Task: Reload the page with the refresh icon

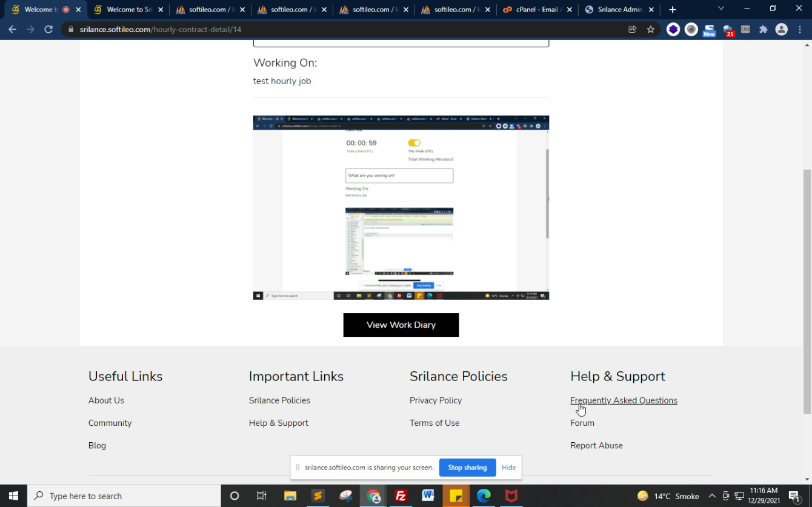Action: click(x=48, y=29)
